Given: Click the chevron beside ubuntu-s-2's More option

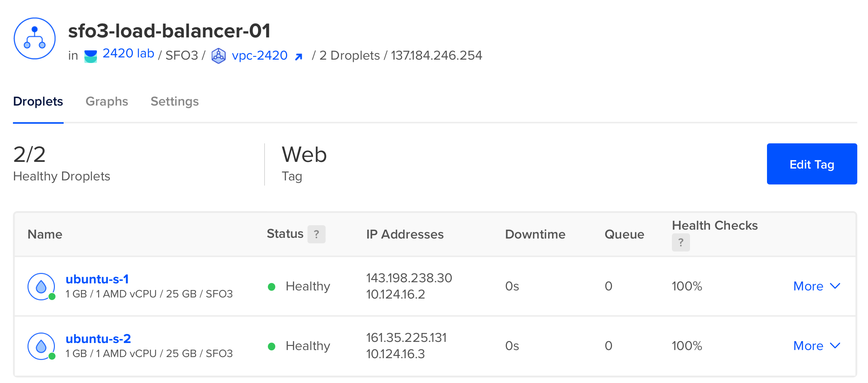Looking at the screenshot, I should coord(835,346).
